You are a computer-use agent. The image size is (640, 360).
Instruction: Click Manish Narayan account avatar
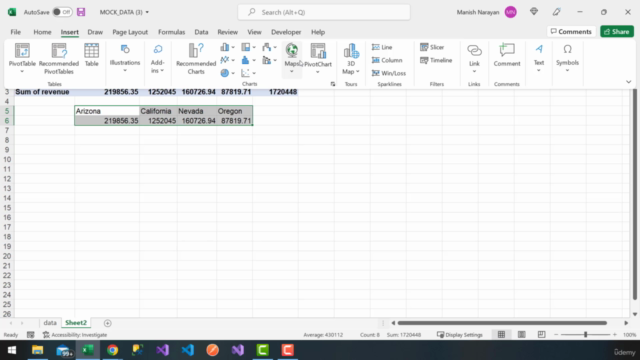pyautogui.click(x=511, y=12)
